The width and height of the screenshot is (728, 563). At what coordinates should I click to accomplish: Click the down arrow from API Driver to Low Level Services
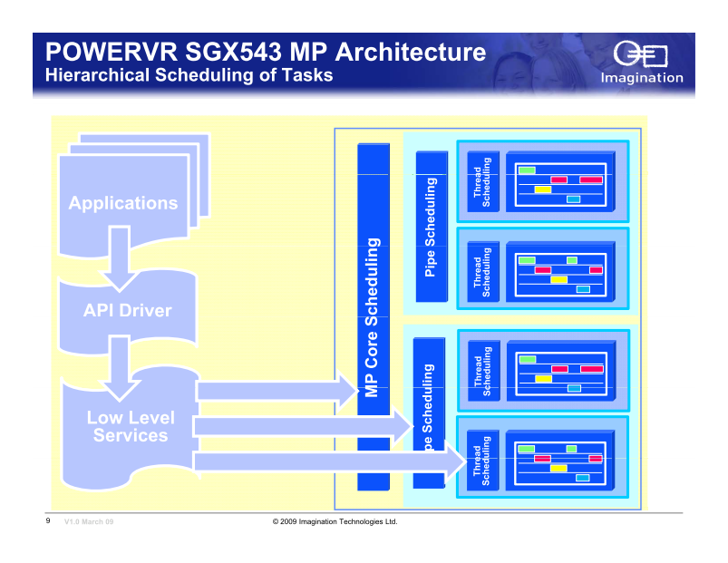[x=121, y=368]
